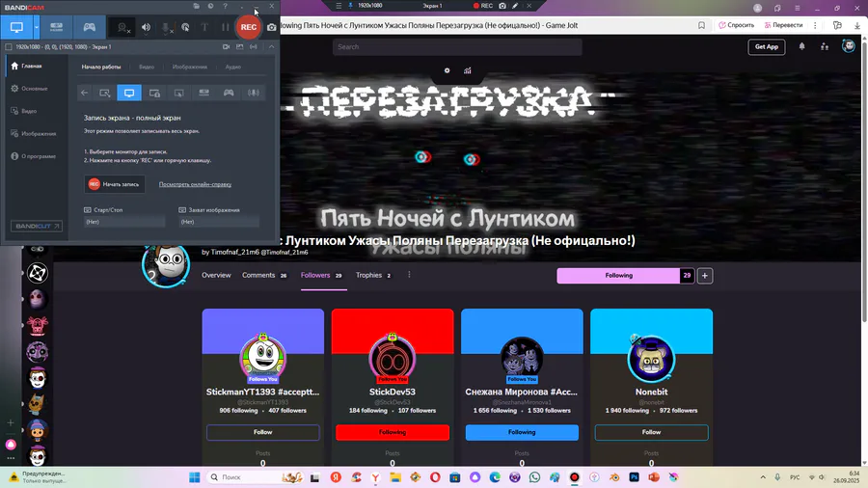The width and height of the screenshot is (868, 488).
Task: Open the user avatar menu in the Game Jolt header
Action: pyautogui.click(x=848, y=46)
